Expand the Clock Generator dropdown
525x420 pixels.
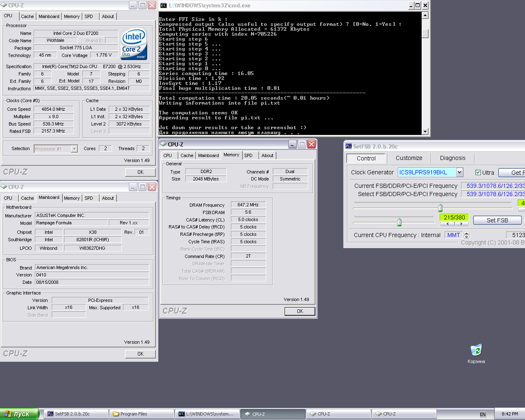tap(459, 172)
